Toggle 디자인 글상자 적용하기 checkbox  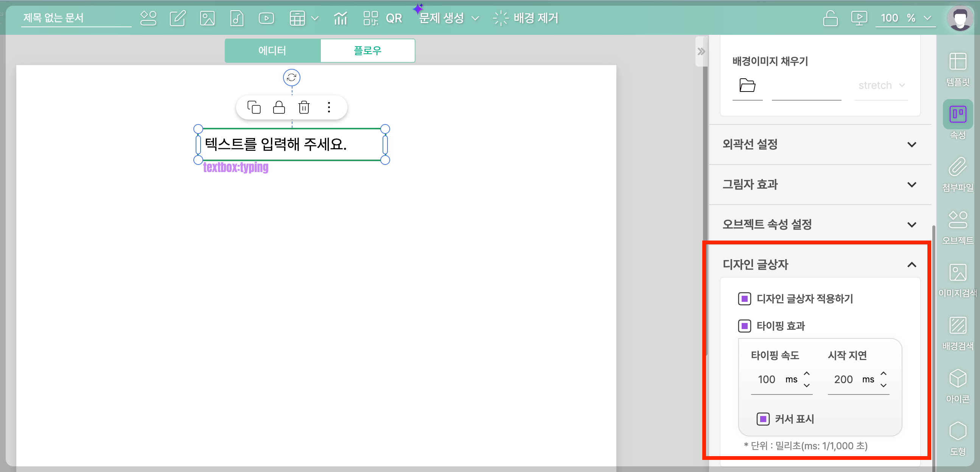coord(744,298)
